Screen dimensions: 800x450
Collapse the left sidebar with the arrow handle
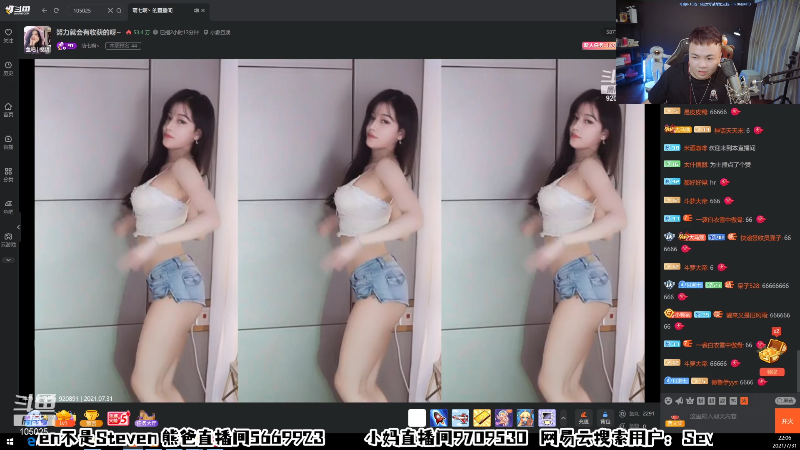[18, 227]
